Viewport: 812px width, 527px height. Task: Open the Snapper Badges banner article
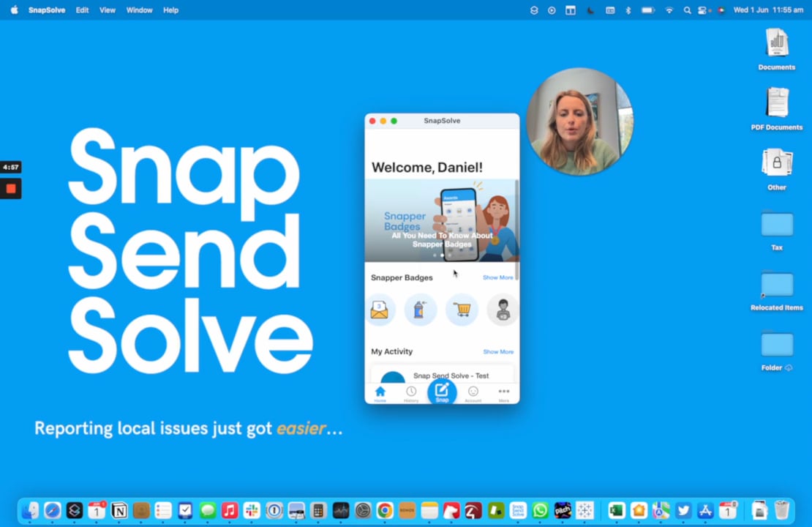click(440, 221)
